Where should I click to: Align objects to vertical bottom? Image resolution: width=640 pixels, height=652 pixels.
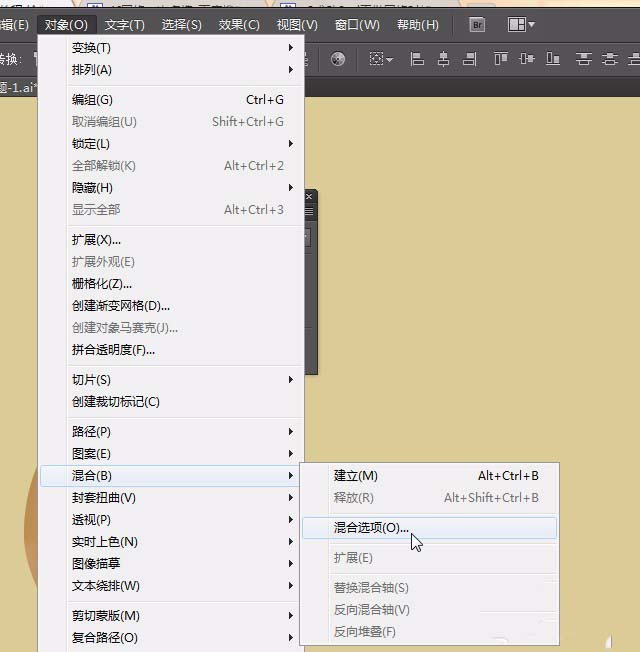click(x=553, y=59)
